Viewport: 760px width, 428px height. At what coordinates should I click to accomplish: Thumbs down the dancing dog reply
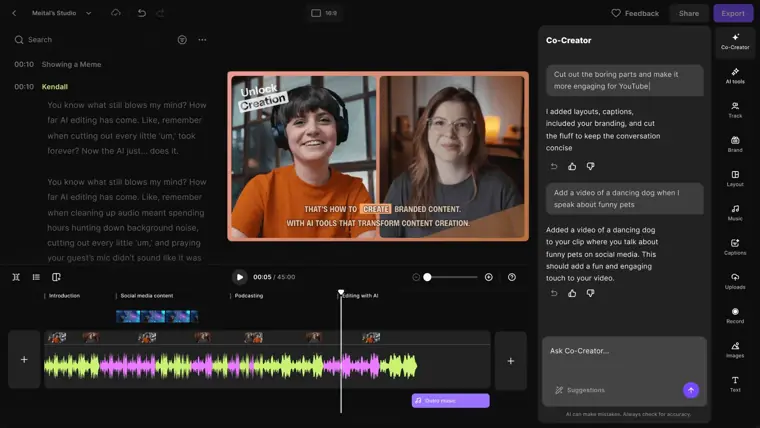[590, 293]
